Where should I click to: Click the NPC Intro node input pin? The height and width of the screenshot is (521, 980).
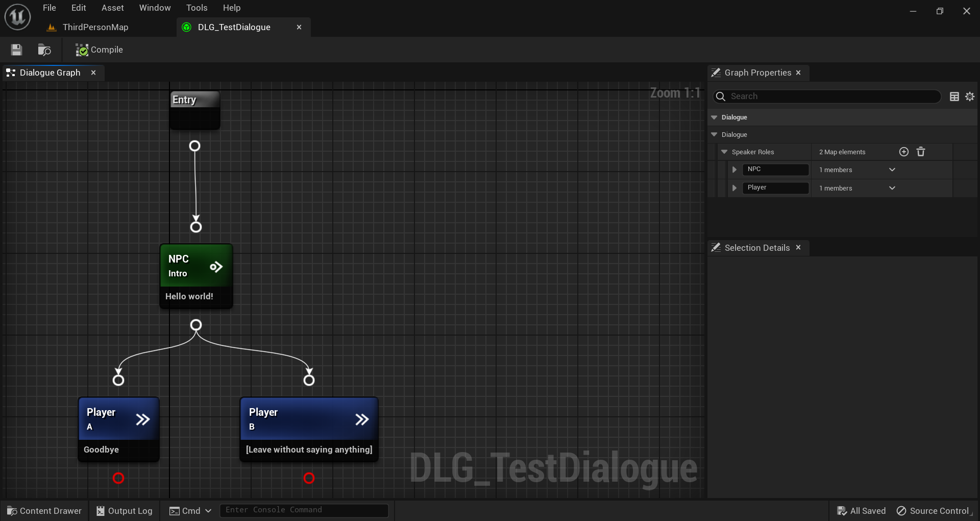point(196,227)
